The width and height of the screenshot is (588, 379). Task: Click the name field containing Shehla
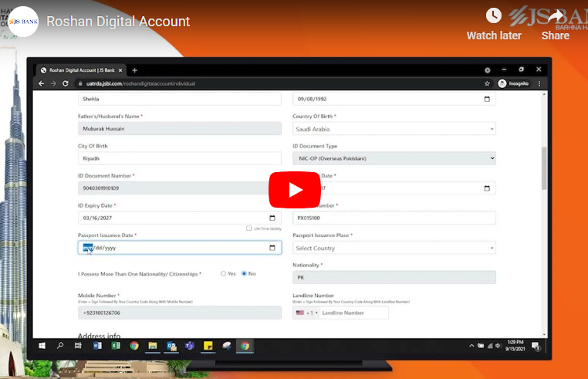point(180,99)
